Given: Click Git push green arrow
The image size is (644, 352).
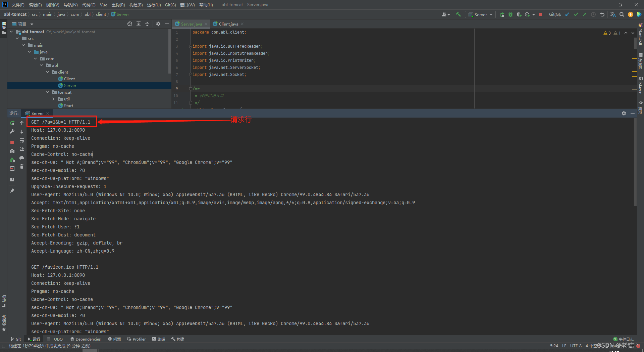Looking at the screenshot, I should click(x=585, y=14).
